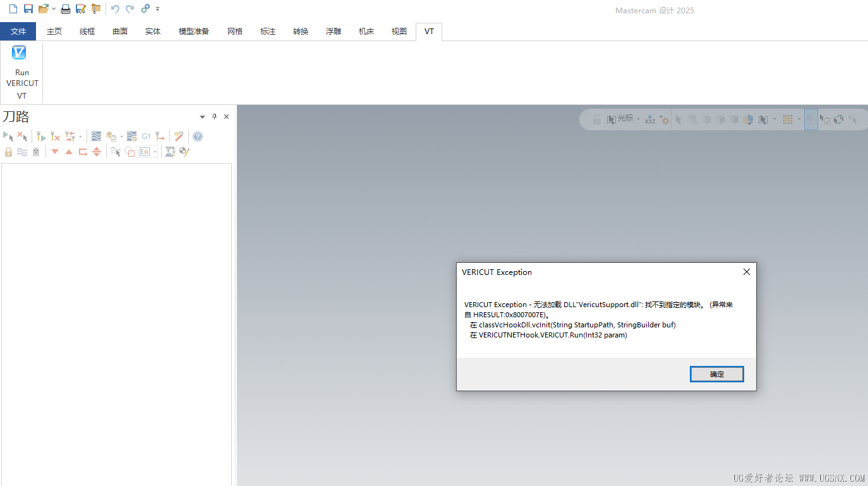Click the plus-gear AutoCursor settings icon

coord(664,119)
